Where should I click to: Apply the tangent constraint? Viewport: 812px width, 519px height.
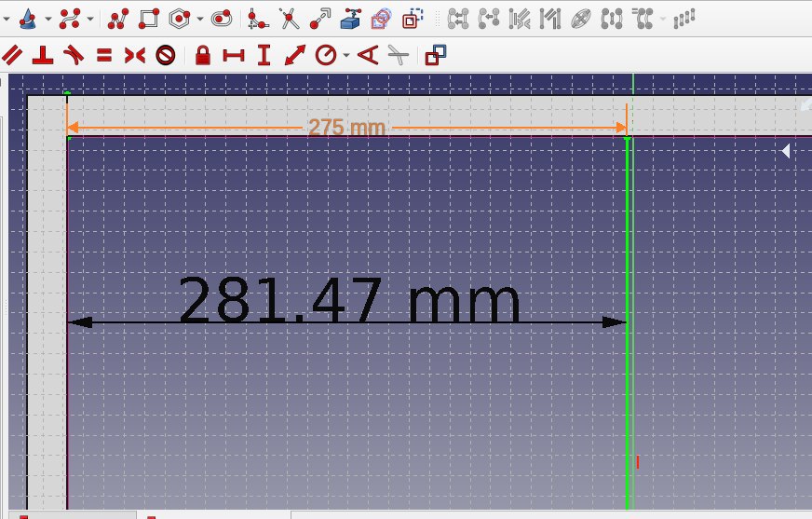tap(74, 55)
